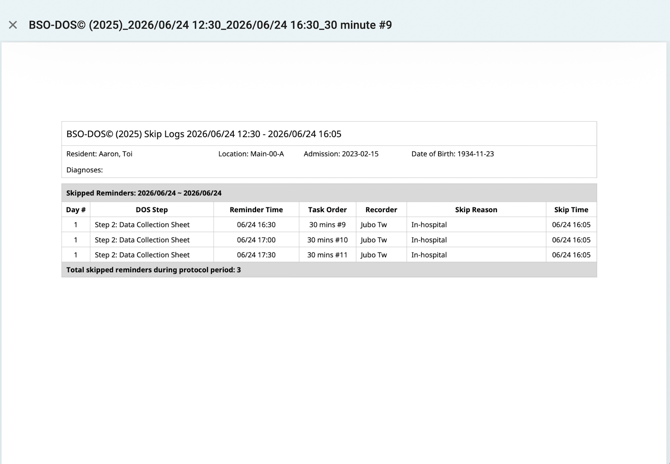Image resolution: width=670 pixels, height=464 pixels.
Task: Select the 06/24 17:30 reminder time cell
Action: (256, 255)
